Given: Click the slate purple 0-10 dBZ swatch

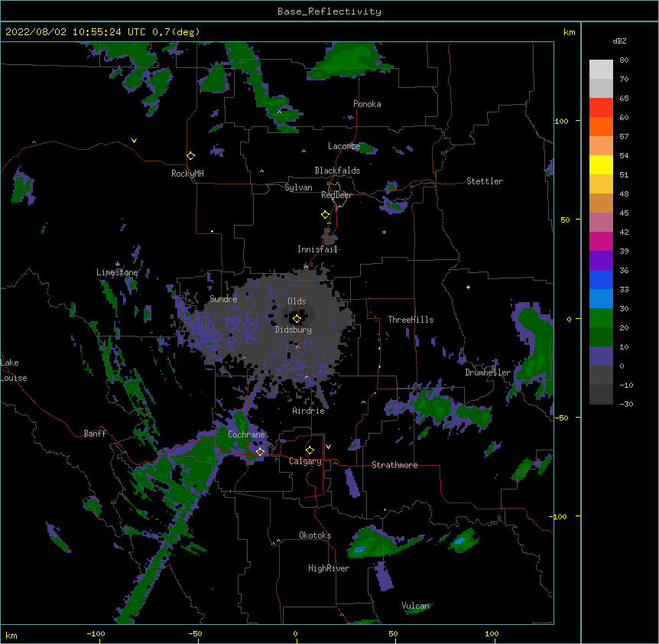Looking at the screenshot, I should (x=601, y=356).
